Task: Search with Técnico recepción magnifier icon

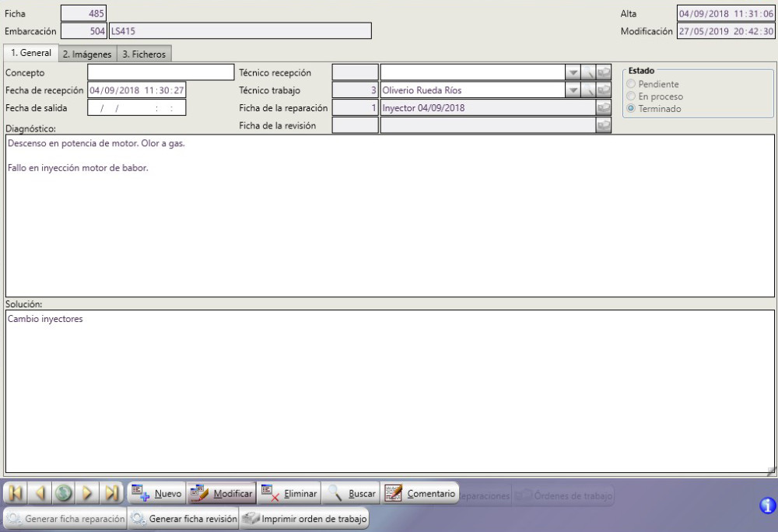Action: point(590,72)
